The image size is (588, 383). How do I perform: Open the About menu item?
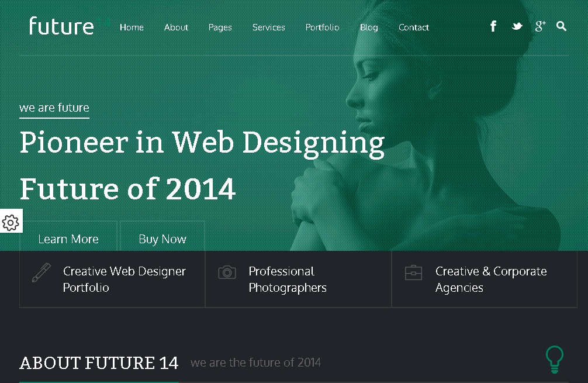(x=176, y=27)
